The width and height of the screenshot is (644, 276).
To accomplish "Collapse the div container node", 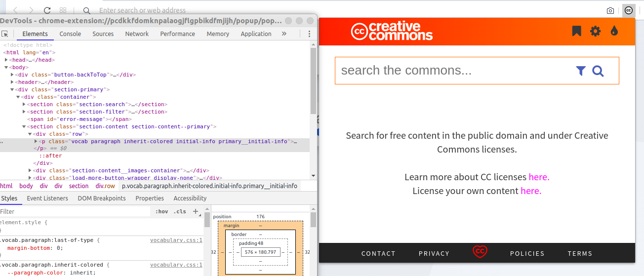I will (18, 97).
